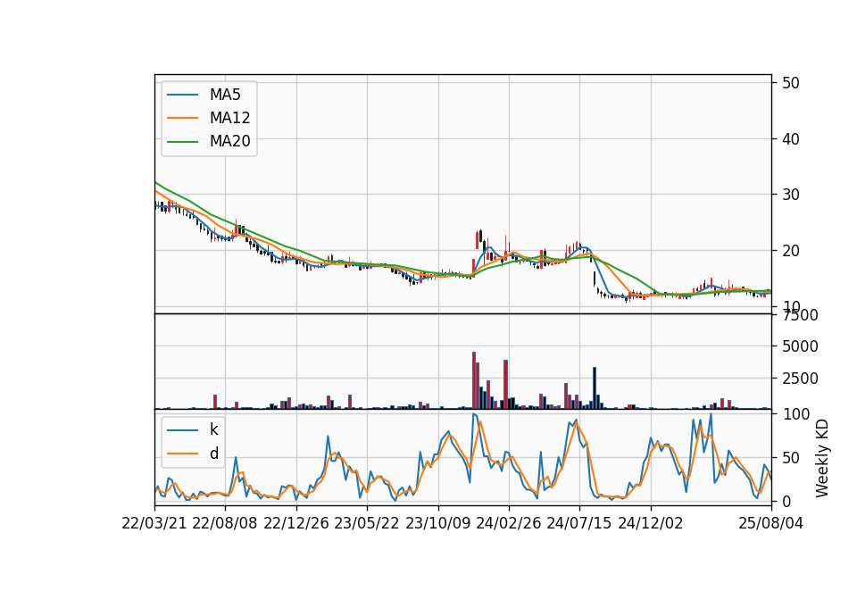Click the 24/02/26 date tick label
Viewport: 857px width, 616px height.
click(x=508, y=523)
